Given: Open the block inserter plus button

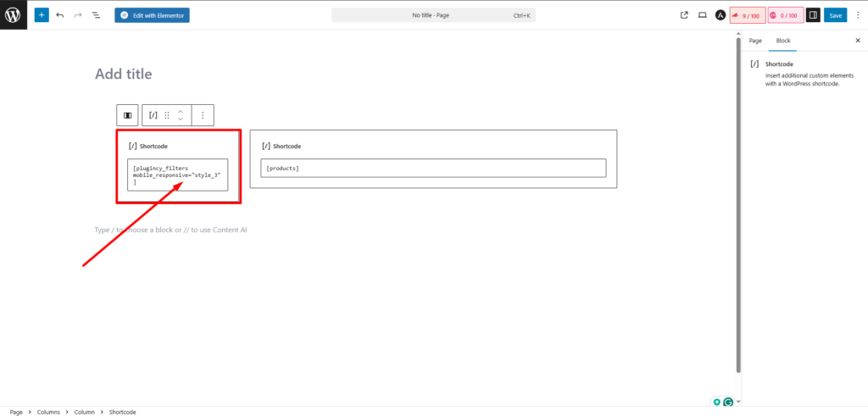Looking at the screenshot, I should [42, 15].
